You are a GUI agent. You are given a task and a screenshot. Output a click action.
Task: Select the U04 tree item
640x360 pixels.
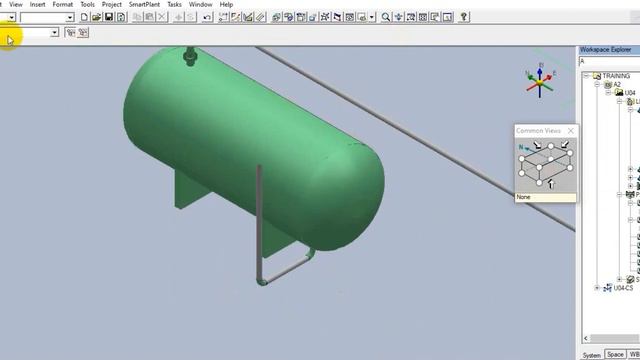630,93
